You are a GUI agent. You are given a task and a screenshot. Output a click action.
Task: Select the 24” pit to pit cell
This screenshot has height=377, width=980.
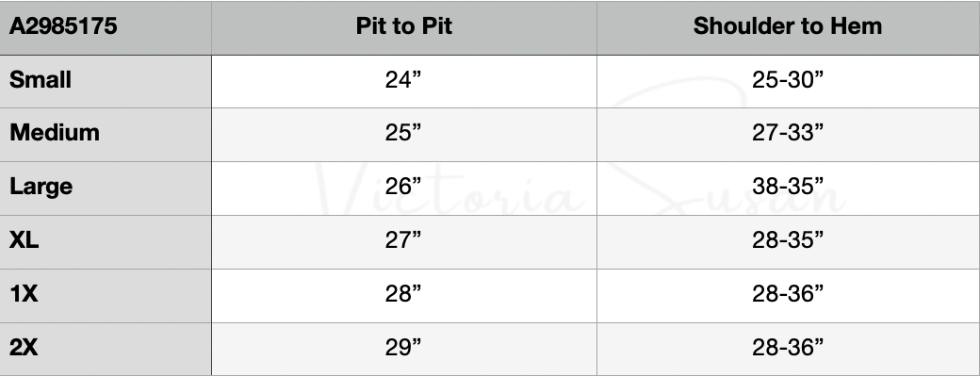403,80
